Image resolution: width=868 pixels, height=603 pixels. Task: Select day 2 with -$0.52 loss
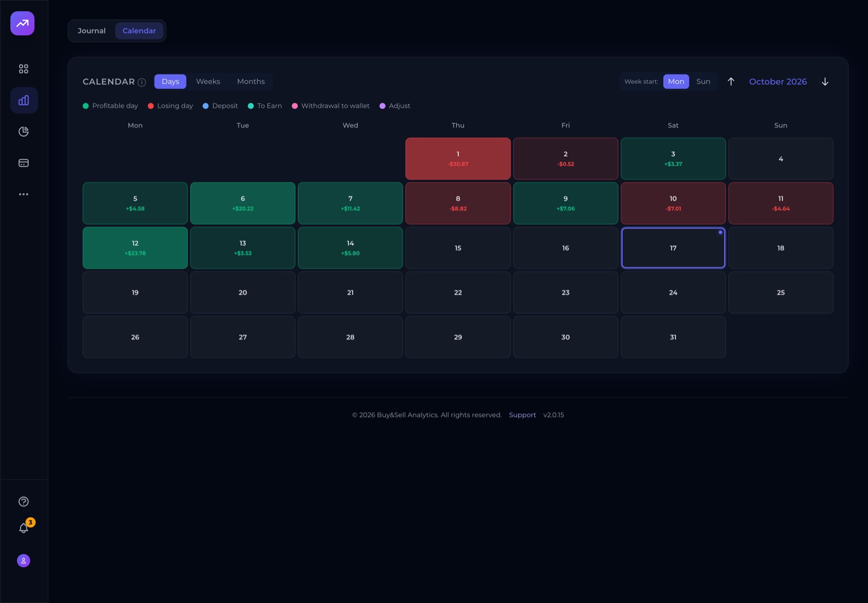pyautogui.click(x=565, y=158)
